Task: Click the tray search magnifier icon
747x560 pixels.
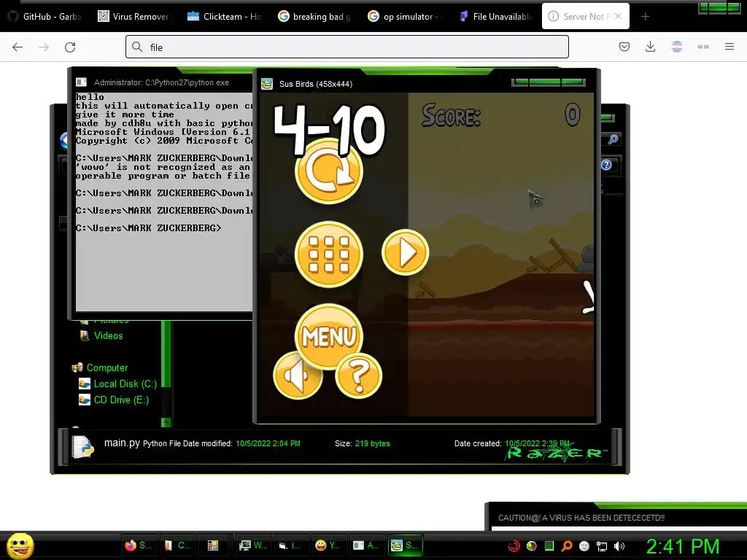Action: click(x=567, y=546)
